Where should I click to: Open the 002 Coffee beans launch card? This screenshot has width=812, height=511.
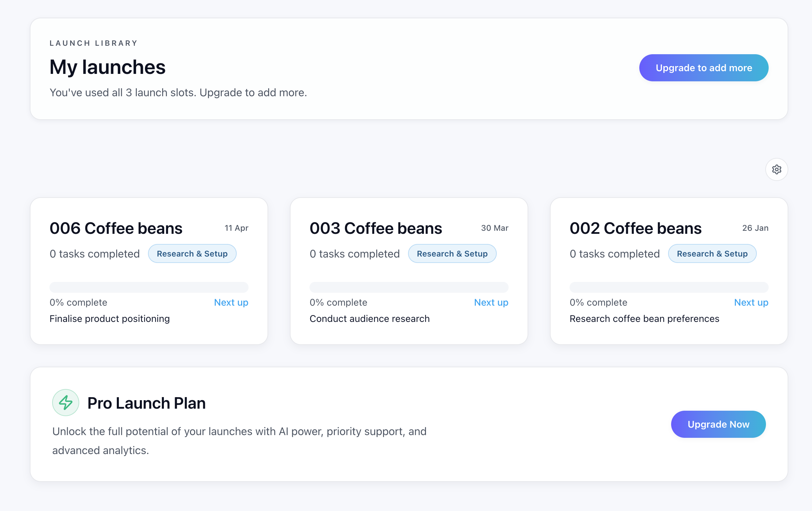(x=636, y=228)
